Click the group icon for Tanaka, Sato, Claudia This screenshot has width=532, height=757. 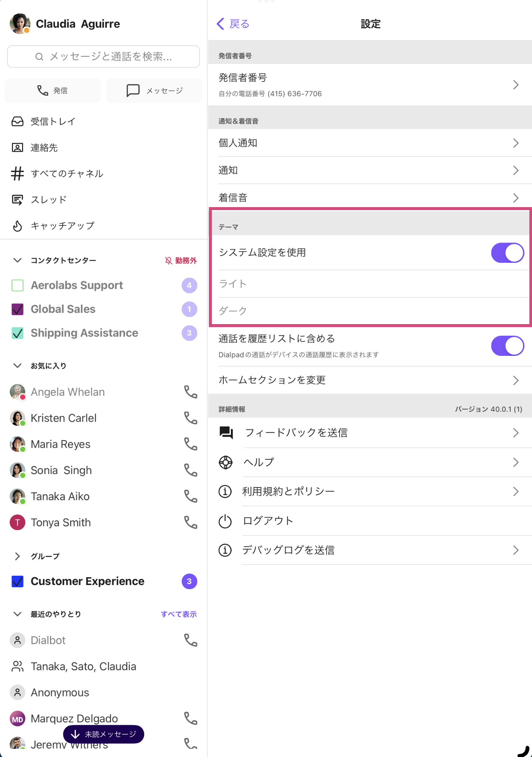point(17,667)
